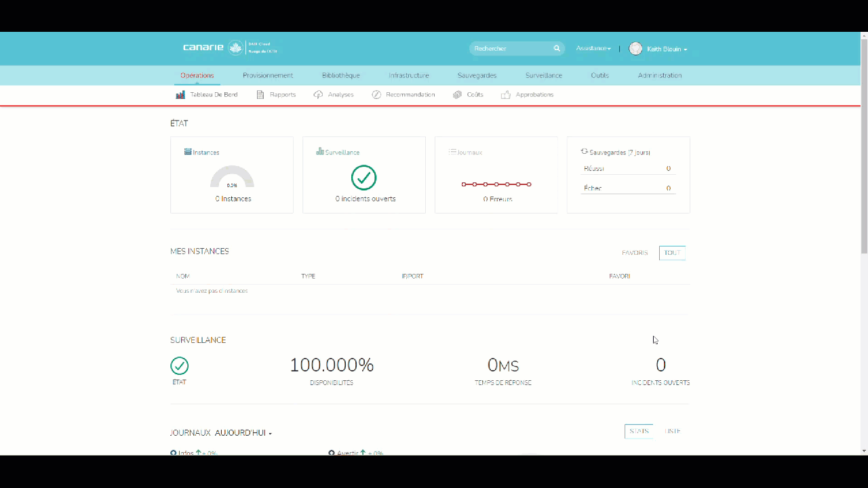
Task: Click the Keith Blouin user avatar
Action: coord(635,49)
